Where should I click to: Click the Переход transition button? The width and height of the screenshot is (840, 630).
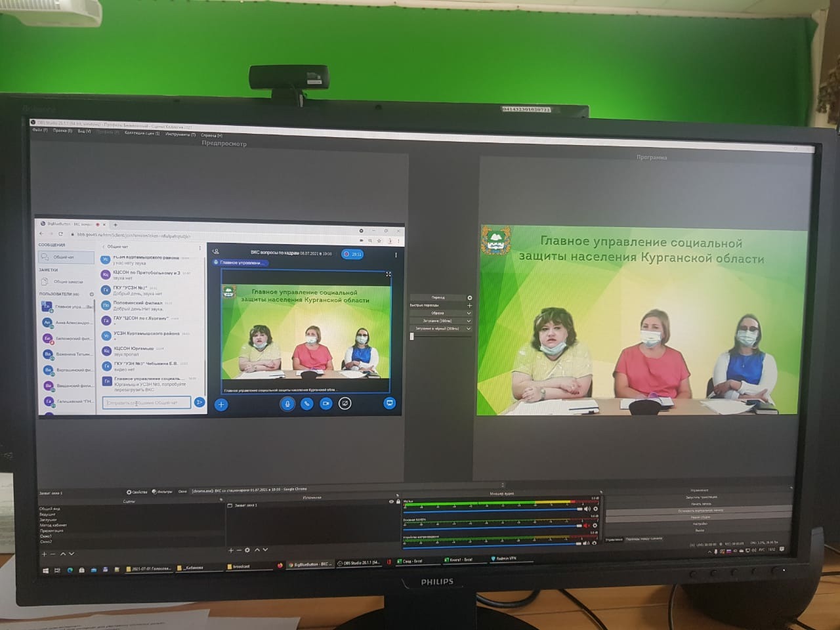coord(438,298)
